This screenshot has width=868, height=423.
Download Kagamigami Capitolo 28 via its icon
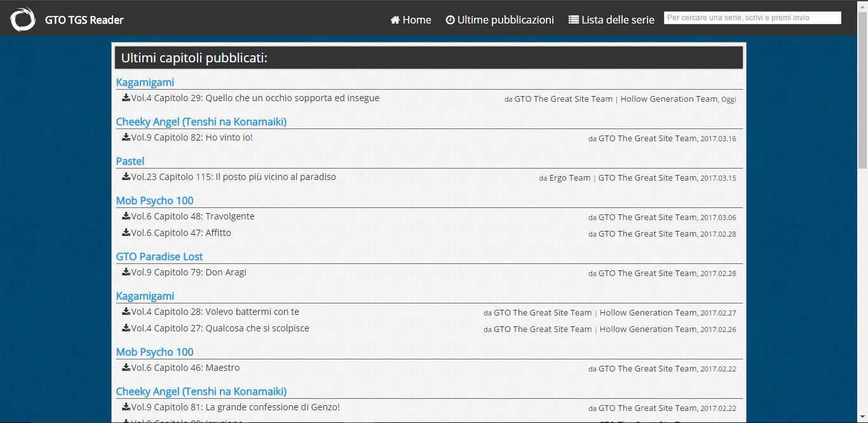(x=126, y=312)
